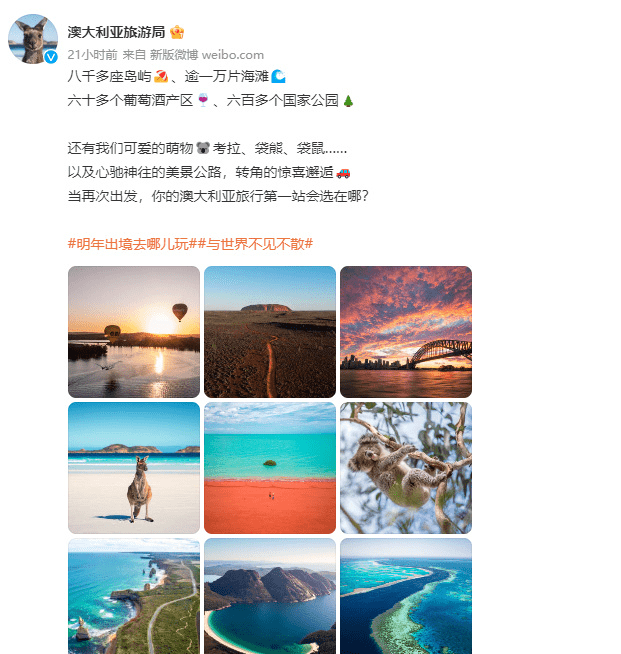Viewport: 621px width, 654px height.
Task: Open the kangaroo profile avatar
Action: [33, 39]
